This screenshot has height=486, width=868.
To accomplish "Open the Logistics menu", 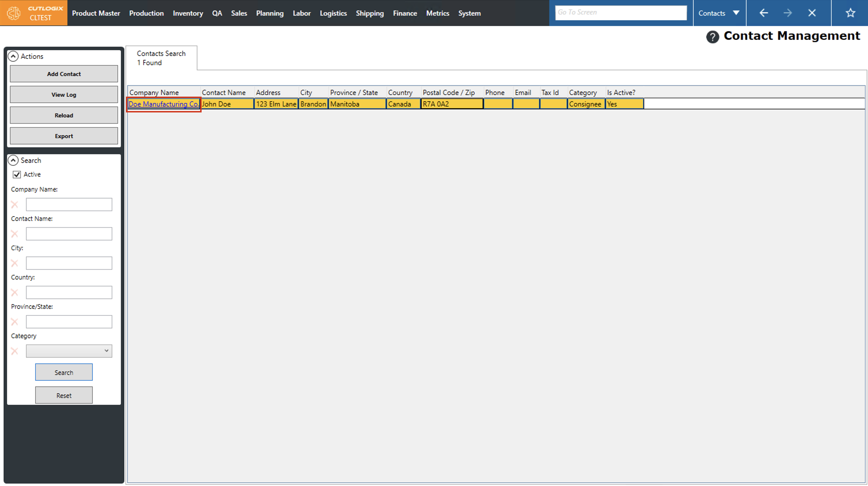I will [x=333, y=13].
